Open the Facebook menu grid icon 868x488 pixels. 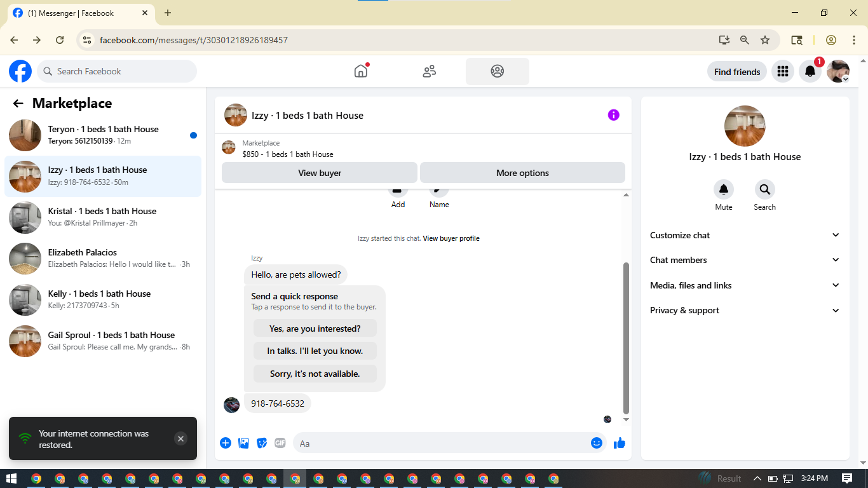783,71
